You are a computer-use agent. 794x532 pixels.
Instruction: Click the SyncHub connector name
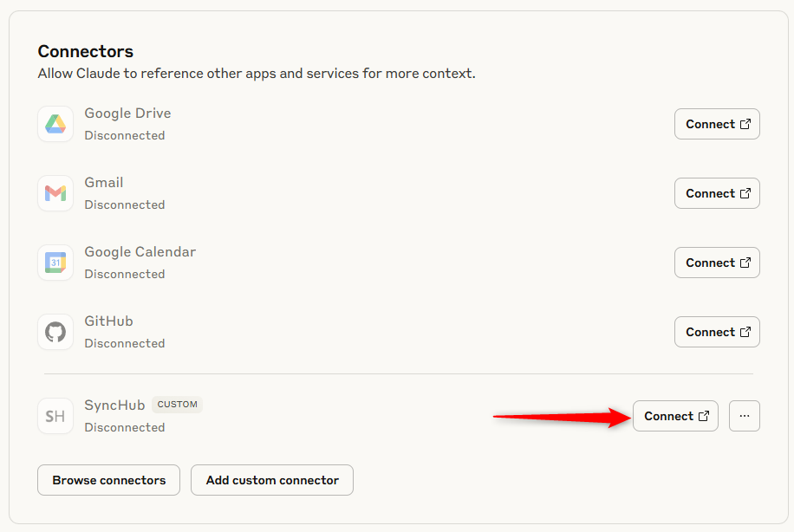tap(114, 405)
